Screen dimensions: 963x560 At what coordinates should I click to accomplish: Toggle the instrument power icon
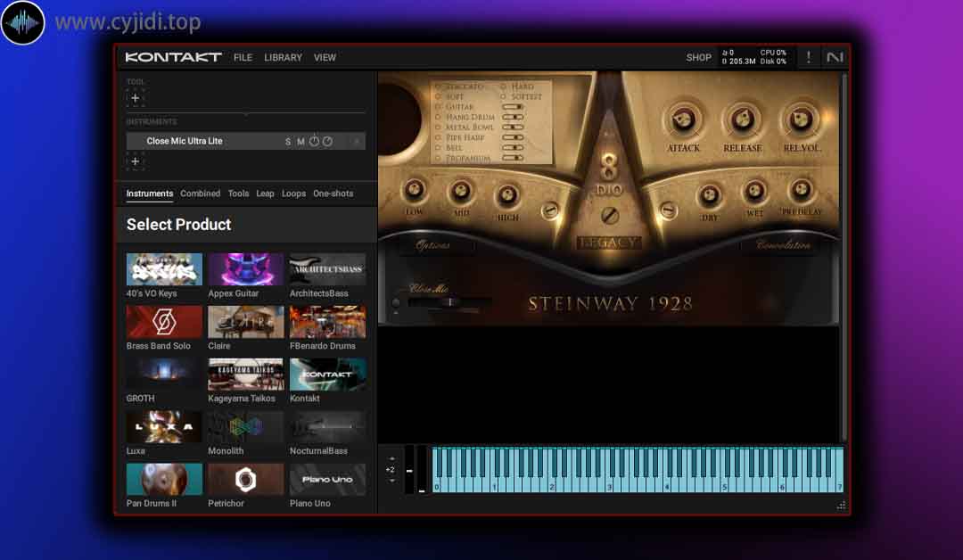click(x=314, y=141)
